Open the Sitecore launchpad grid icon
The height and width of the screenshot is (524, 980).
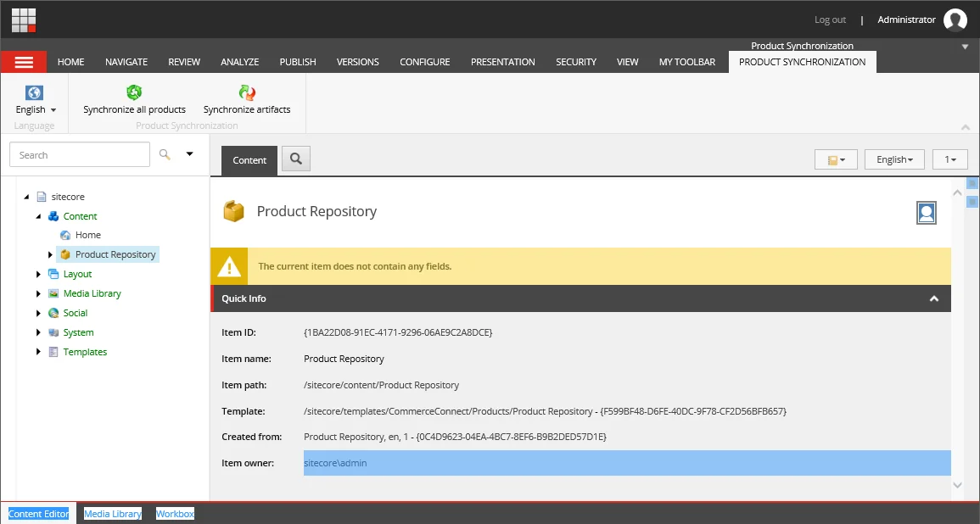point(24,20)
